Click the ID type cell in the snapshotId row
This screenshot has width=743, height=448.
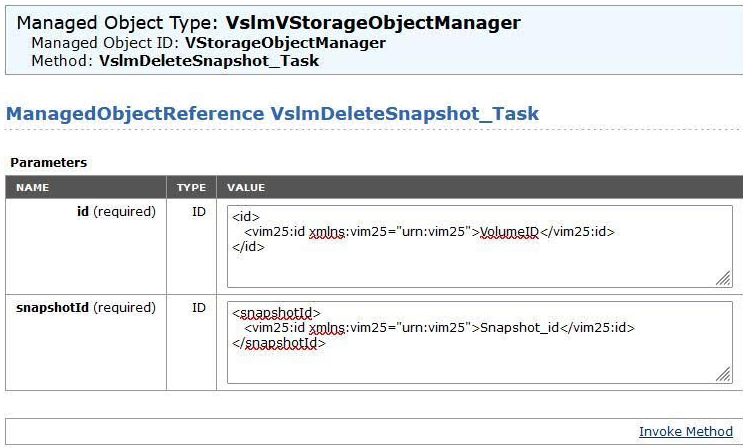[x=198, y=308]
